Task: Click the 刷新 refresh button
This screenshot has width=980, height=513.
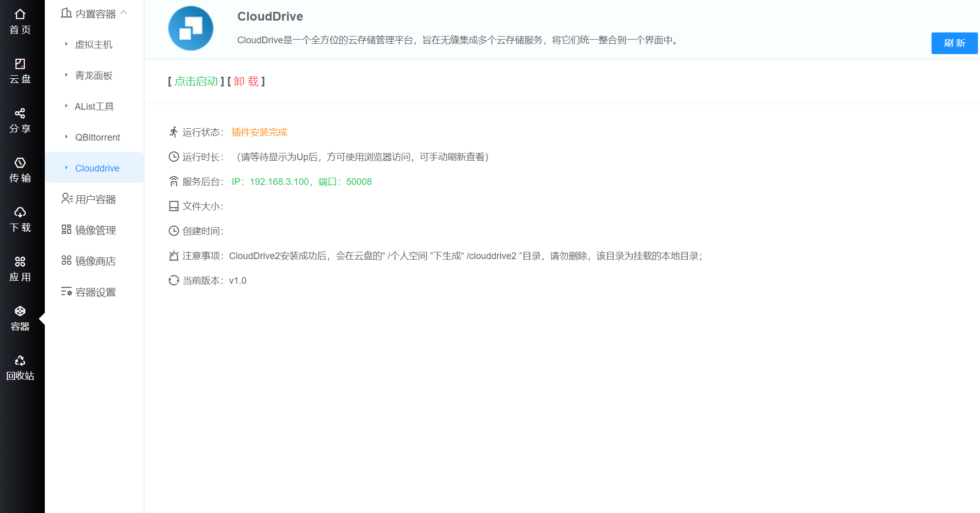Action: click(x=954, y=43)
